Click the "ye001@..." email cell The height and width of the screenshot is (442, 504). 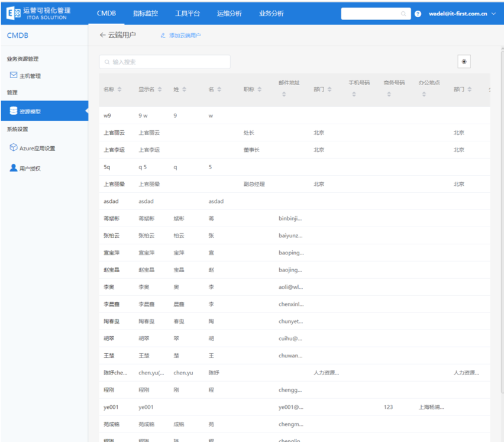[291, 407]
